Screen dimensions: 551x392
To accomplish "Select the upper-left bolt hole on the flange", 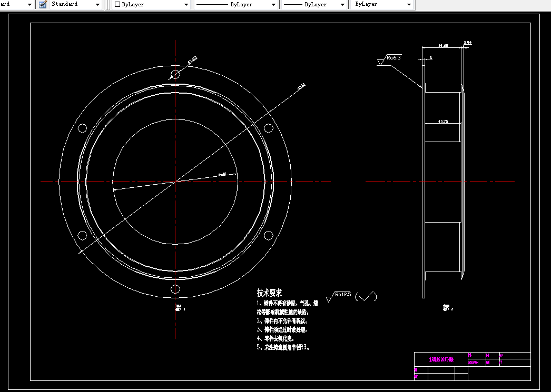I will coord(82,128).
